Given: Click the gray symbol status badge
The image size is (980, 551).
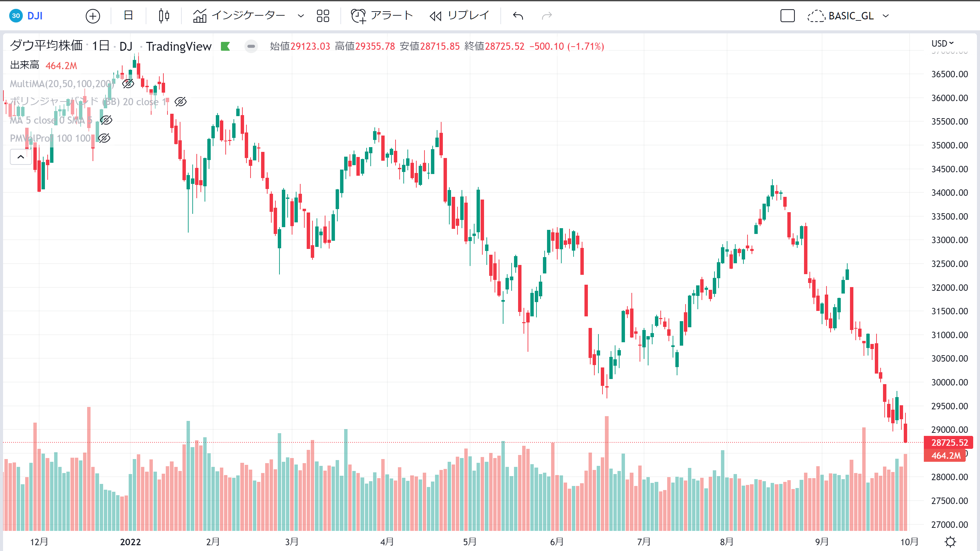Looking at the screenshot, I should click(251, 46).
